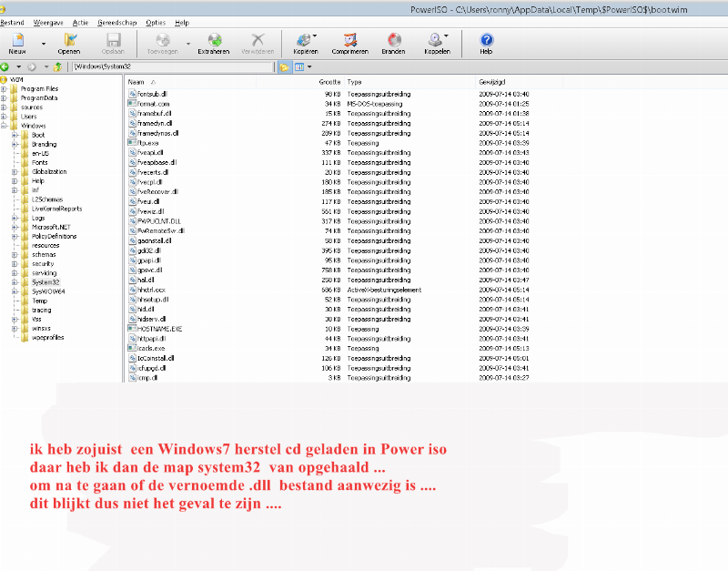Select the file gdi32.dll
Screen dimensions: 728x571
[x=149, y=250]
